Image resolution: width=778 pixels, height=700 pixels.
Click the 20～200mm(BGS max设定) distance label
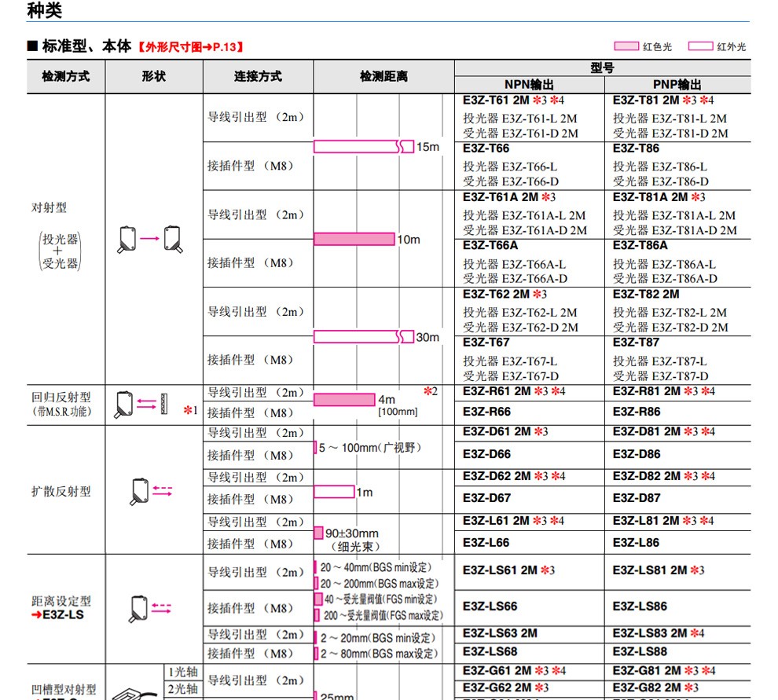[380, 584]
